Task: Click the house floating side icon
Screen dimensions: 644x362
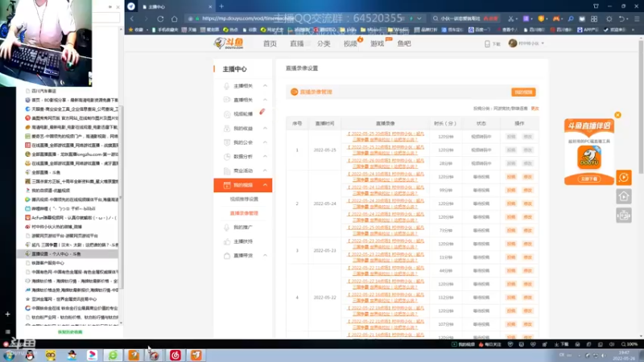Action: [623, 196]
